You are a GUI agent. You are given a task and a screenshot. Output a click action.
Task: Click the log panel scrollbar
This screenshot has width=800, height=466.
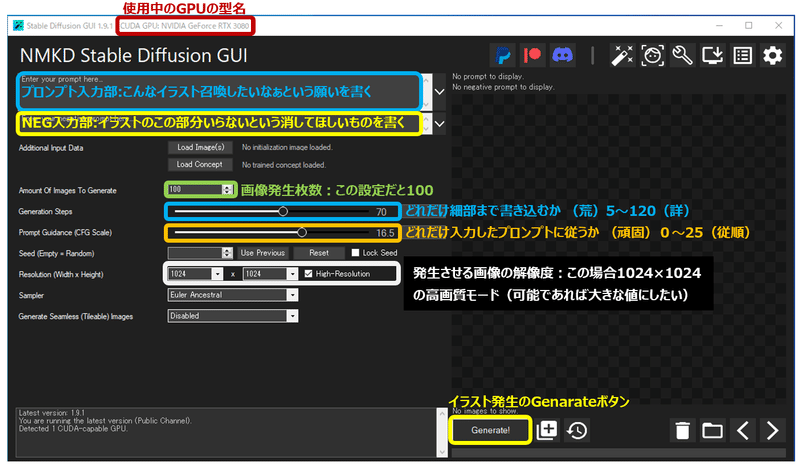pyautogui.click(x=442, y=432)
